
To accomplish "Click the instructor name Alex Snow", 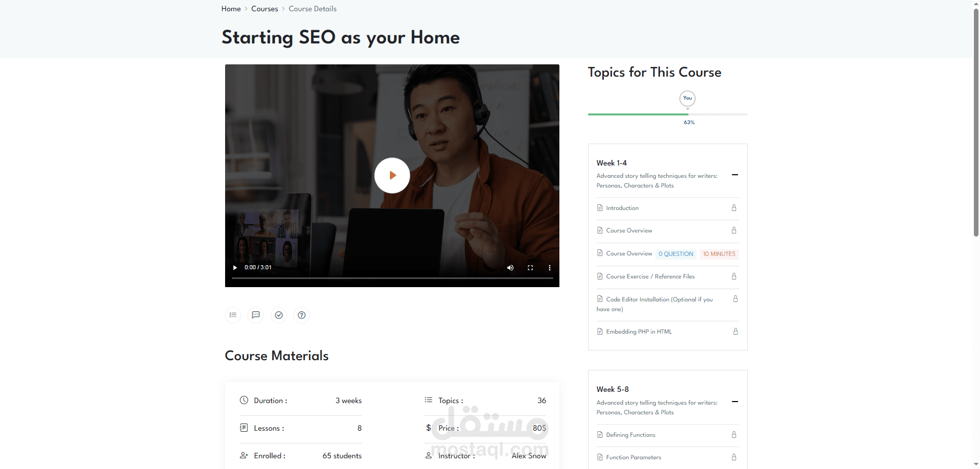I will [x=529, y=456].
